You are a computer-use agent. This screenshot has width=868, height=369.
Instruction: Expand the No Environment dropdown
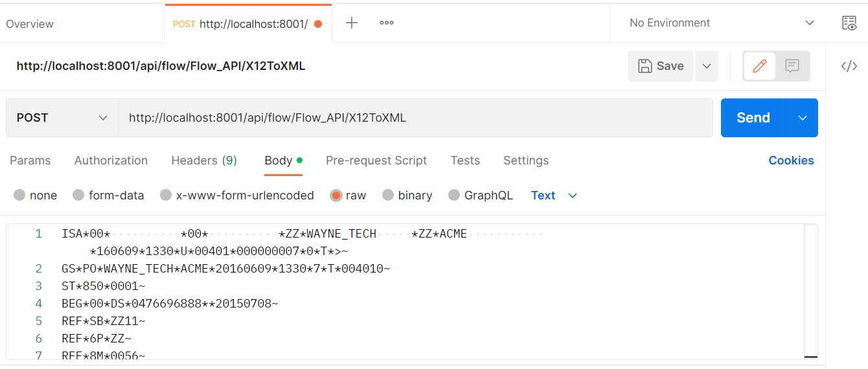[x=722, y=23]
